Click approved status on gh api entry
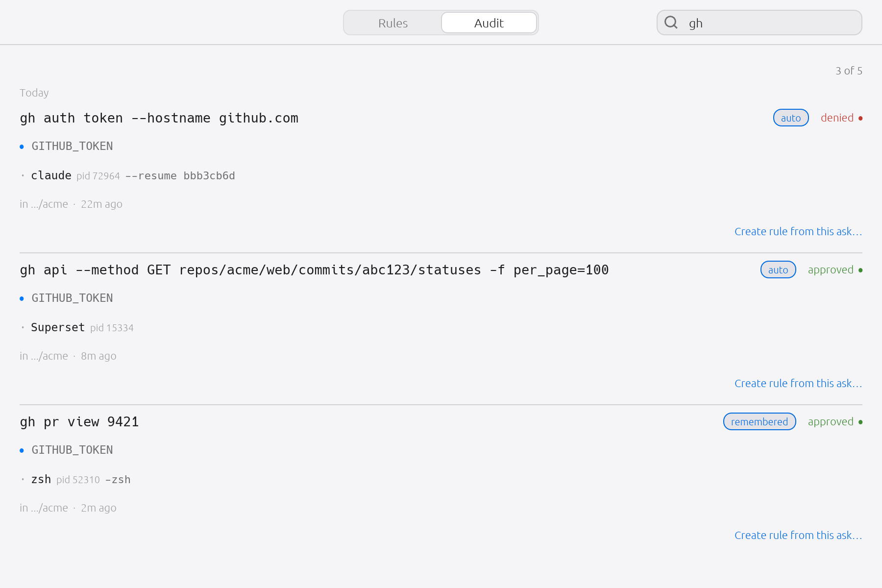 click(x=831, y=269)
